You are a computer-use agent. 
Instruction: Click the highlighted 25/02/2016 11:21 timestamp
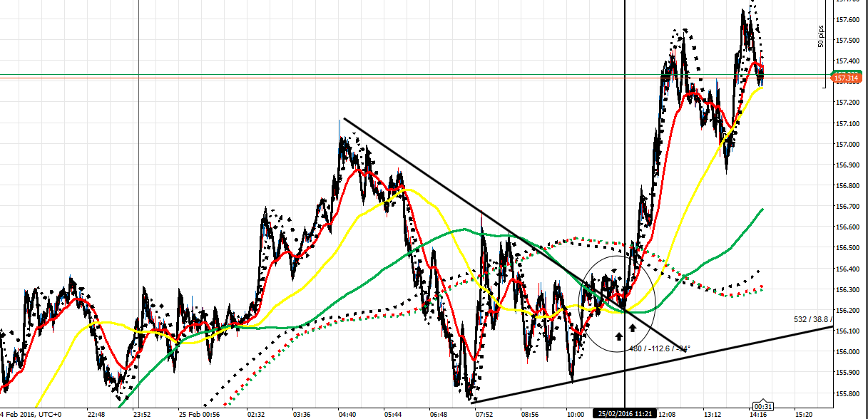pos(626,412)
